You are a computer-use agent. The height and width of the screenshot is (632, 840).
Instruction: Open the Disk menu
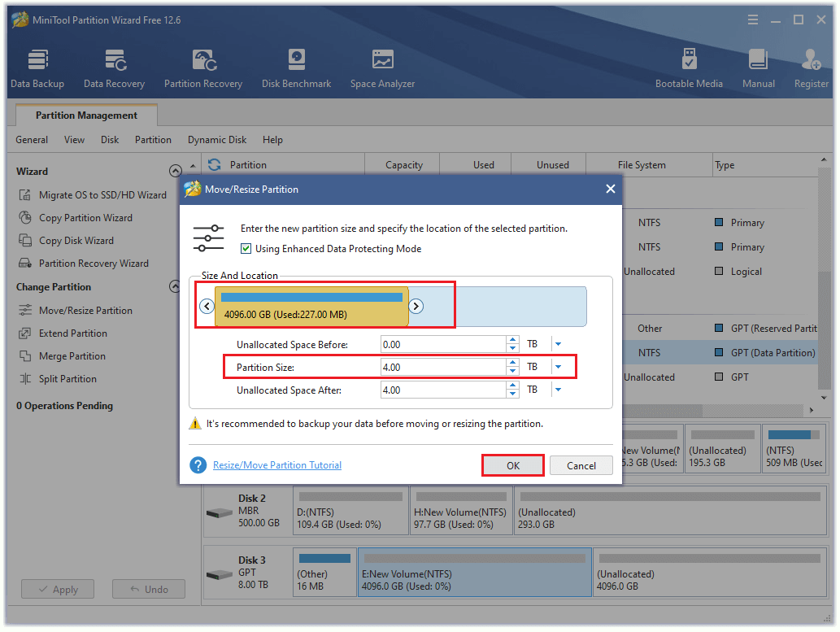tap(110, 140)
